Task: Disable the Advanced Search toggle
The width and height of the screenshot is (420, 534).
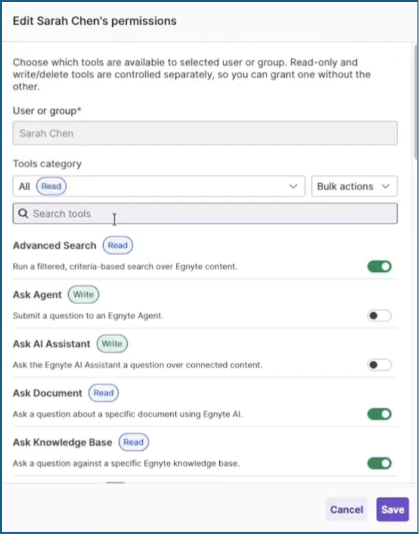Action: (x=379, y=266)
